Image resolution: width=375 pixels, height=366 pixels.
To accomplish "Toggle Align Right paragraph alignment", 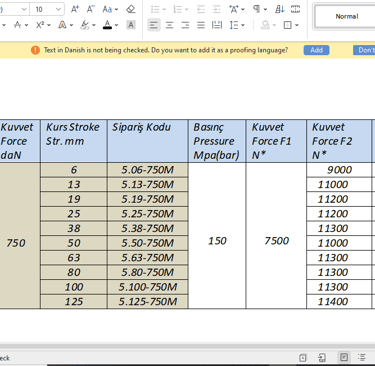I will [x=185, y=25].
